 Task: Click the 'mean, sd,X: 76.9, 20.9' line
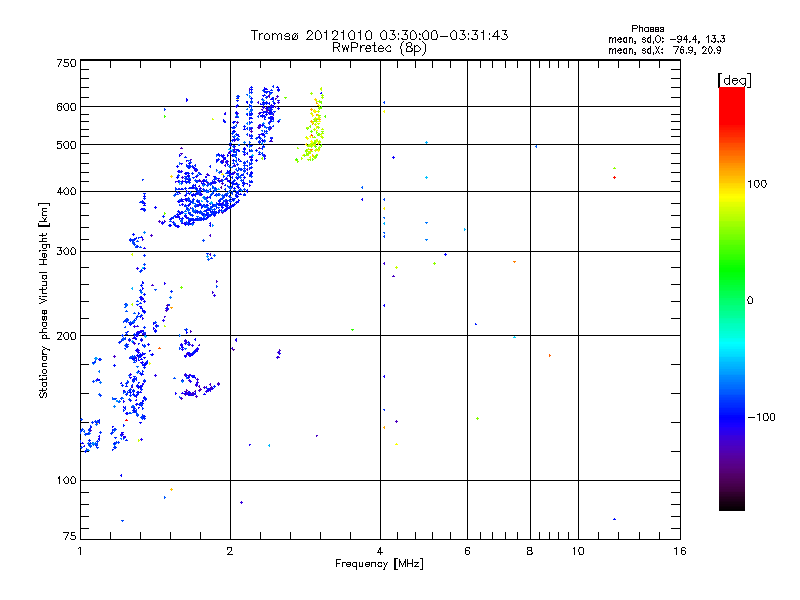[664, 50]
